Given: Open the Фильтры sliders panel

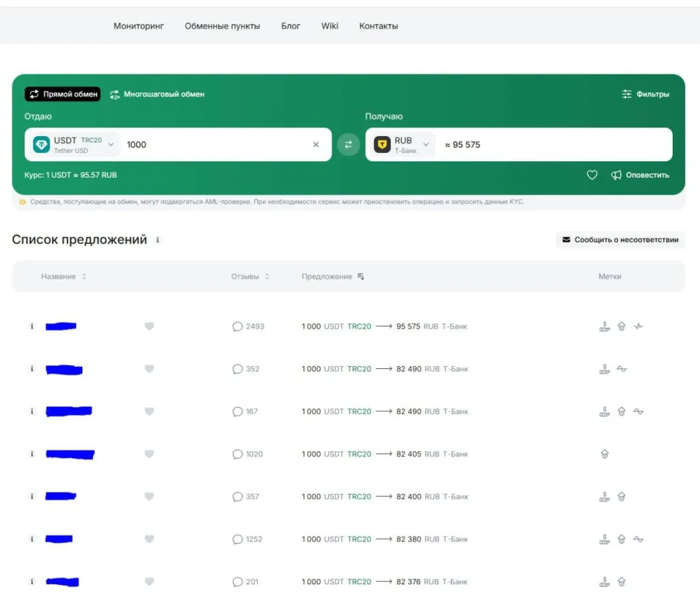Looking at the screenshot, I should [645, 94].
